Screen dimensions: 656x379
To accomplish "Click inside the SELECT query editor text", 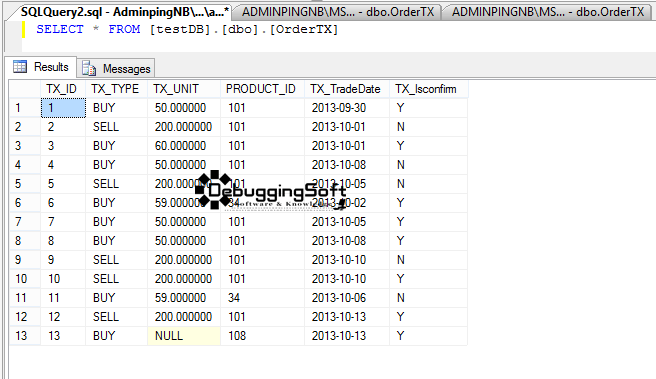I will (187, 30).
